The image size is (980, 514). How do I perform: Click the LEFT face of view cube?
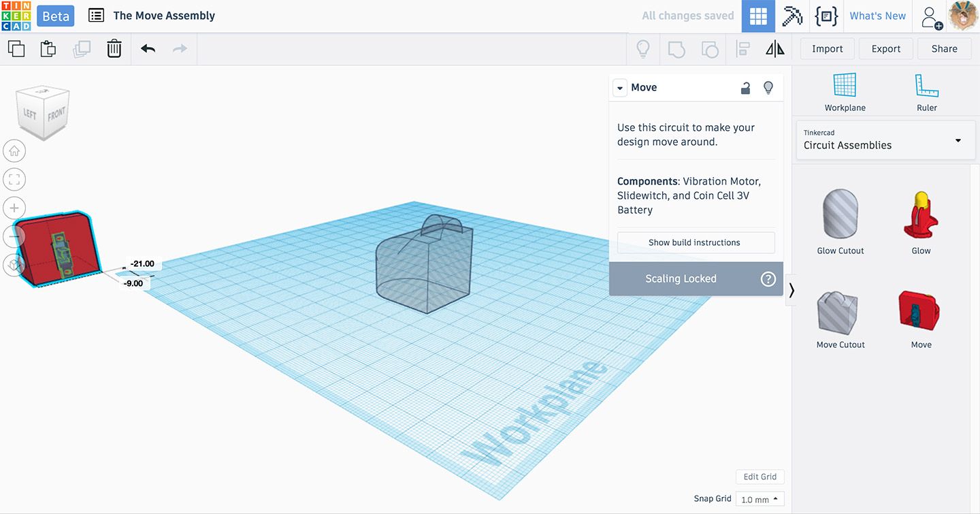click(30, 114)
